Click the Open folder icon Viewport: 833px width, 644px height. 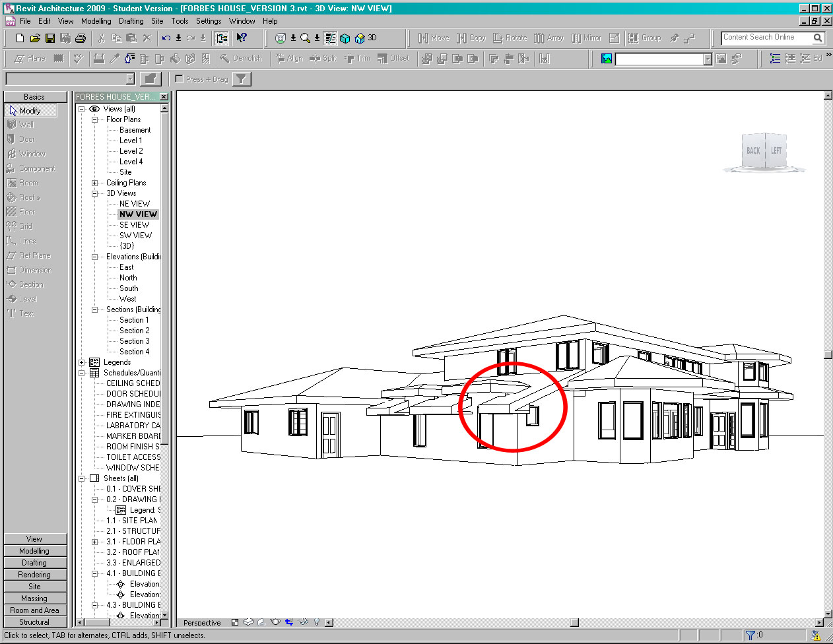(35, 38)
